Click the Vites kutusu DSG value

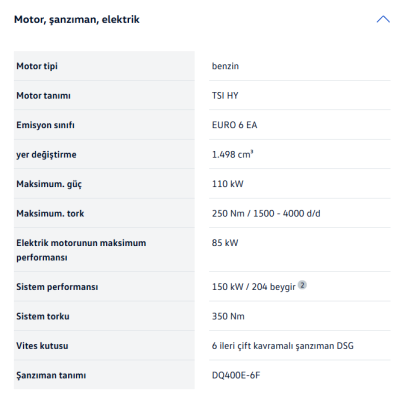coord(283,346)
